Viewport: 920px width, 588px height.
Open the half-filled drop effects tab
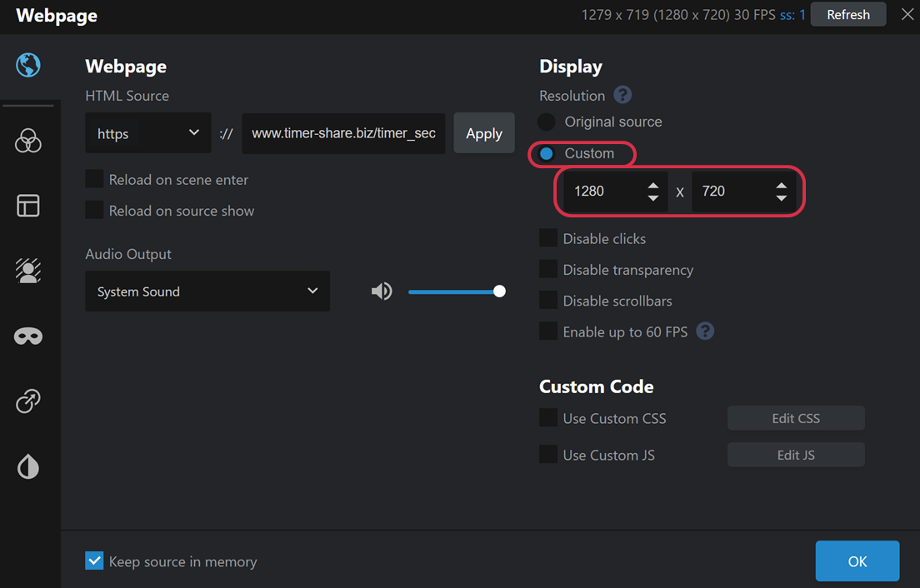pyautogui.click(x=28, y=467)
